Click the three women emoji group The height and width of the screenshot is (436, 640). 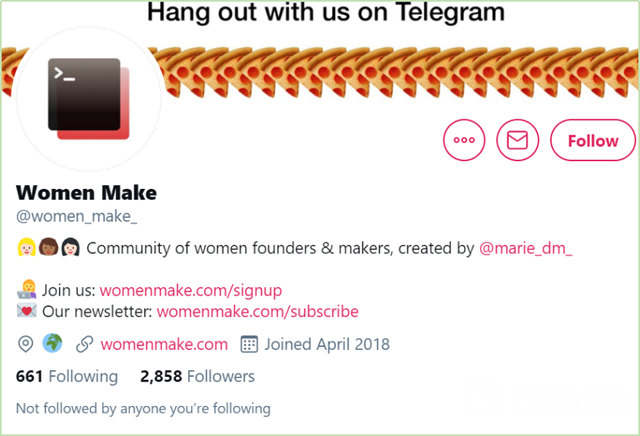tap(48, 247)
